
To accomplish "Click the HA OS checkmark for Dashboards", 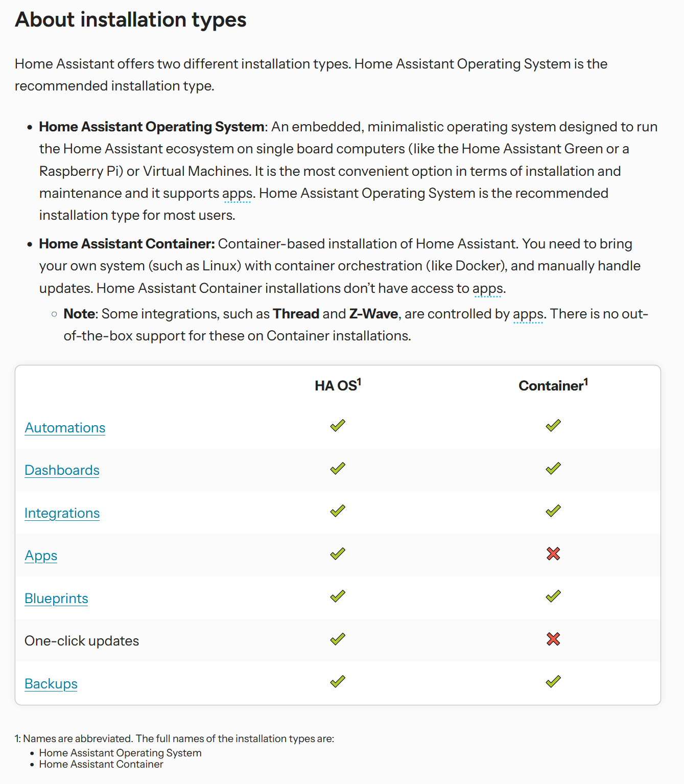I will pos(338,468).
